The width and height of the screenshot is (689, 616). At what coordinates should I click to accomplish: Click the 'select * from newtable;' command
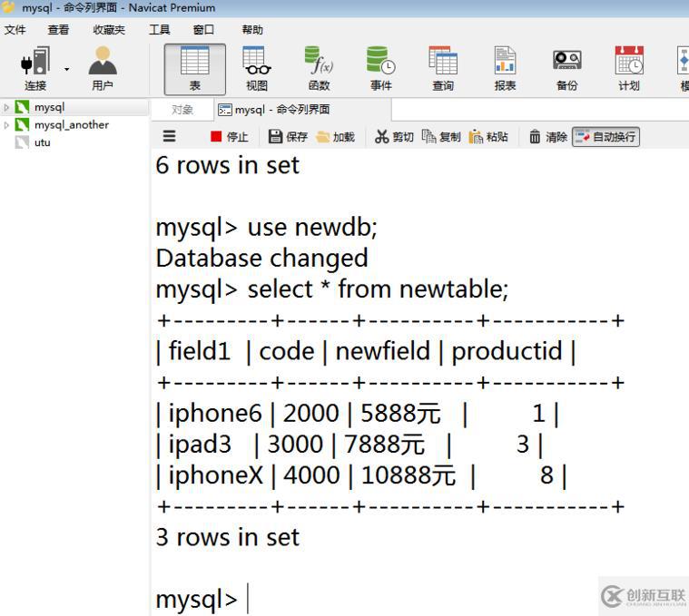[x=378, y=289]
